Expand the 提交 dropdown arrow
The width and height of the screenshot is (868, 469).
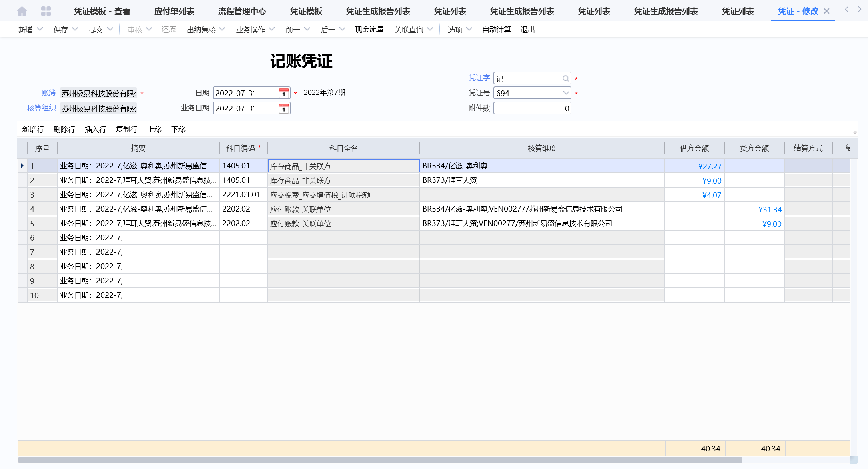coord(110,29)
